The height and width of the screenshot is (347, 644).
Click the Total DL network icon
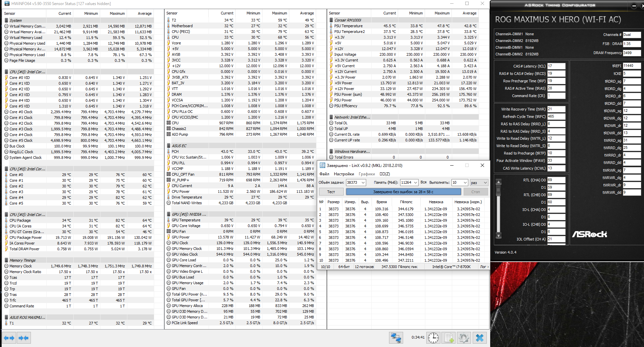[x=331, y=123]
